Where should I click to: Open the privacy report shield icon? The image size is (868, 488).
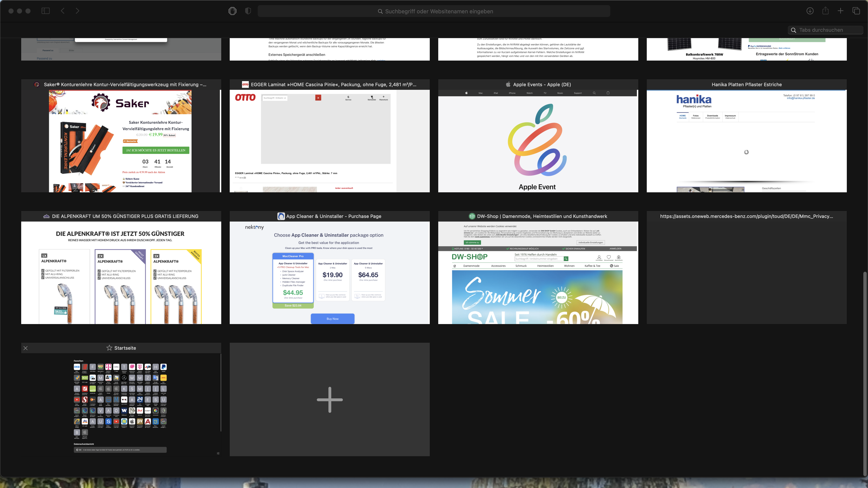pyautogui.click(x=232, y=11)
